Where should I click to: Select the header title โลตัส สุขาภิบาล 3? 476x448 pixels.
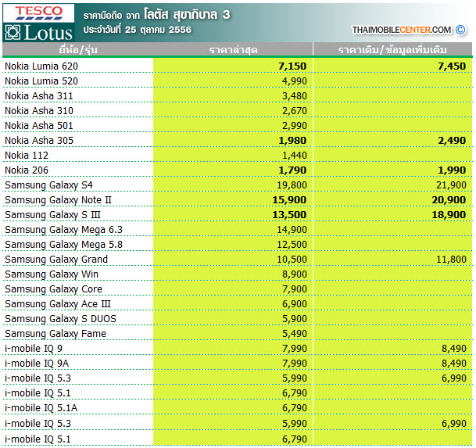point(187,14)
